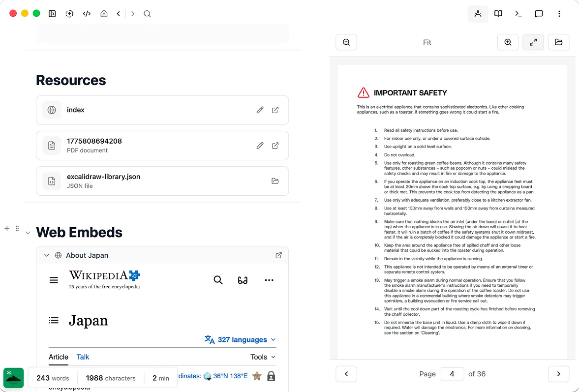
Task: Click the Fit zoom label
Action: pos(427,42)
